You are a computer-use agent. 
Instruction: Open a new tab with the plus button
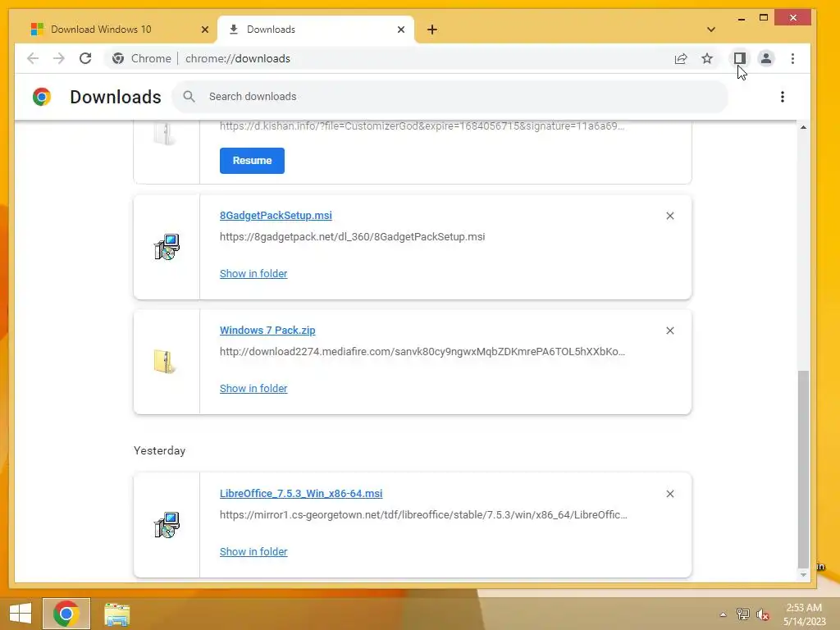[432, 30]
